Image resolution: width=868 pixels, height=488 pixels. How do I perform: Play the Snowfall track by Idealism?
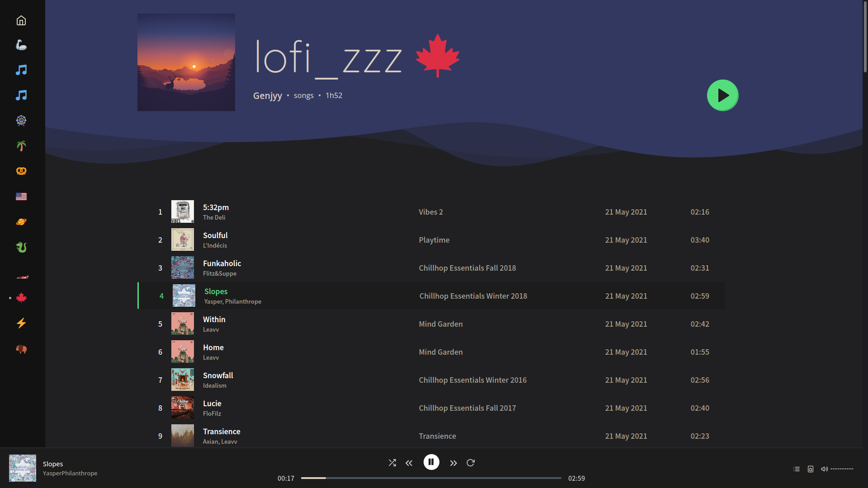[x=218, y=375]
